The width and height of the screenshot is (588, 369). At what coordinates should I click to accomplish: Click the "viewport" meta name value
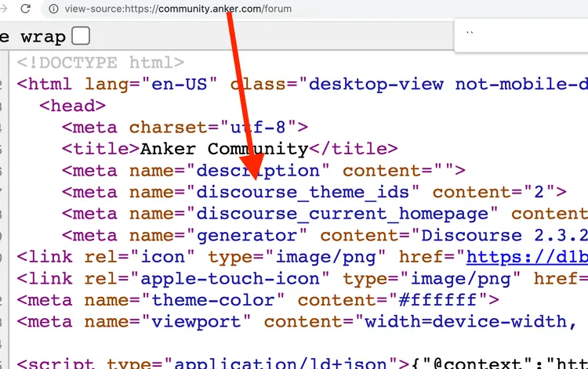tap(196, 322)
